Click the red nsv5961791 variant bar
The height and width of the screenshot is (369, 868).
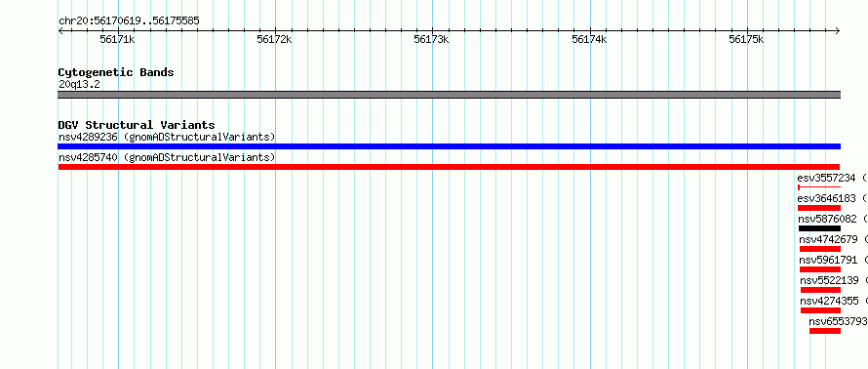(x=820, y=269)
